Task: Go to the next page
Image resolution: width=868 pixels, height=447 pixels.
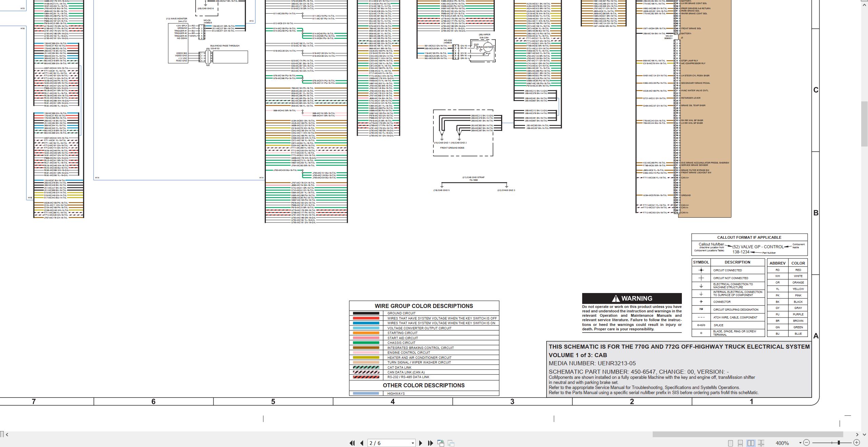Action: pos(421,443)
